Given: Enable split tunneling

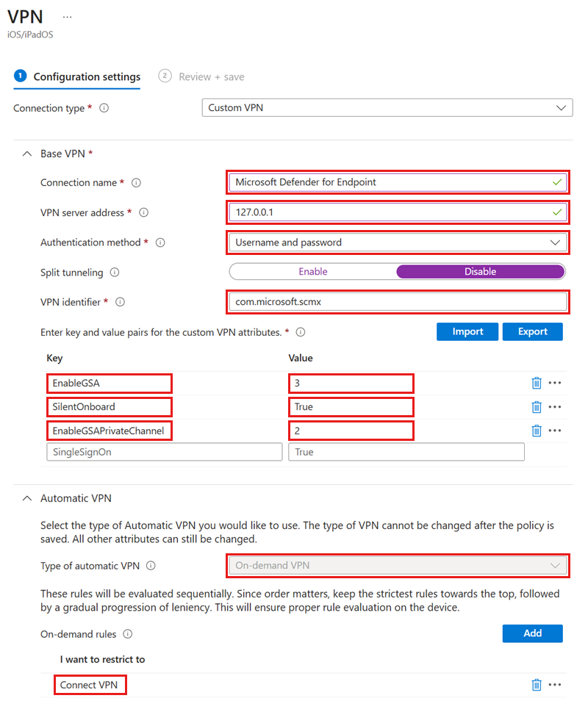Looking at the screenshot, I should (x=313, y=272).
